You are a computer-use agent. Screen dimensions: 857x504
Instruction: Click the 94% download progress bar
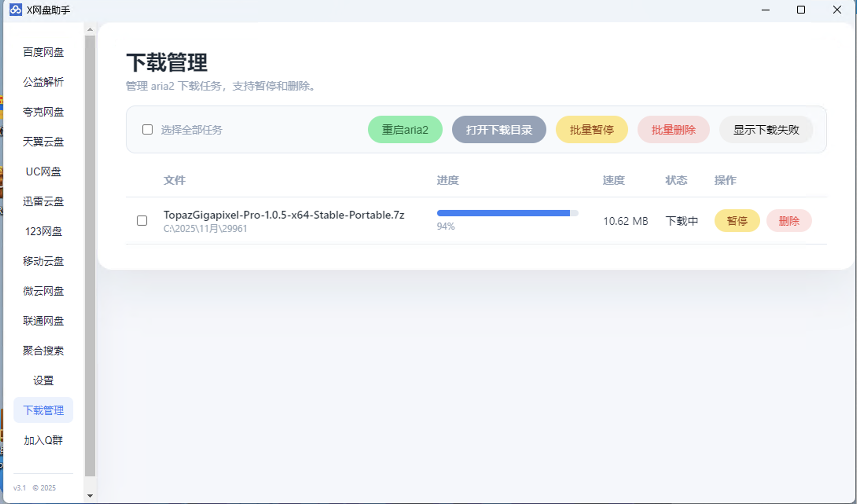[507, 213]
